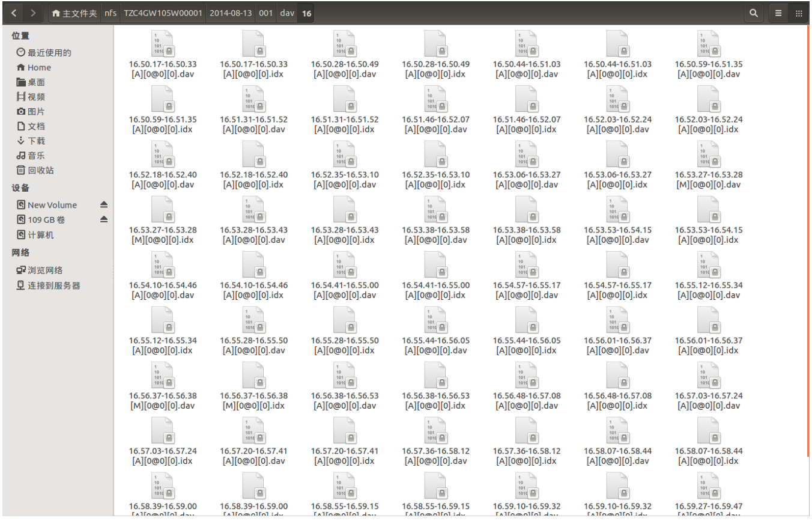This screenshot has height=521, width=812.
Task: Go to nfs in the path bar
Action: click(111, 13)
